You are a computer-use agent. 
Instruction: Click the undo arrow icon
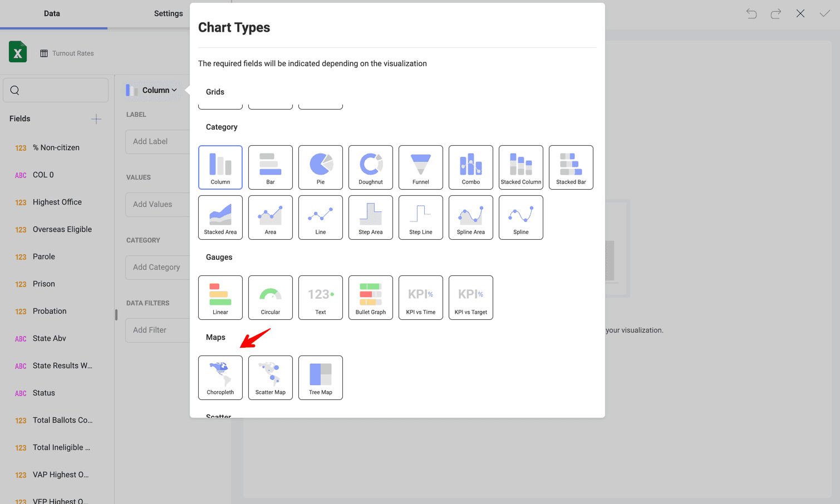click(x=751, y=13)
